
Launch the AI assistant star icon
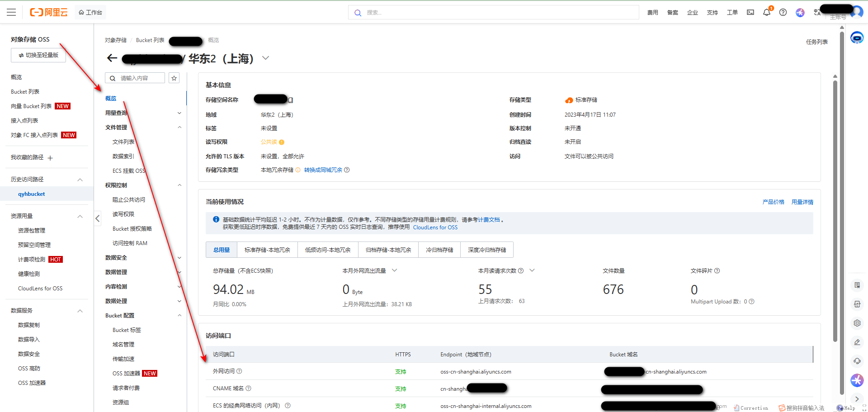pos(800,13)
